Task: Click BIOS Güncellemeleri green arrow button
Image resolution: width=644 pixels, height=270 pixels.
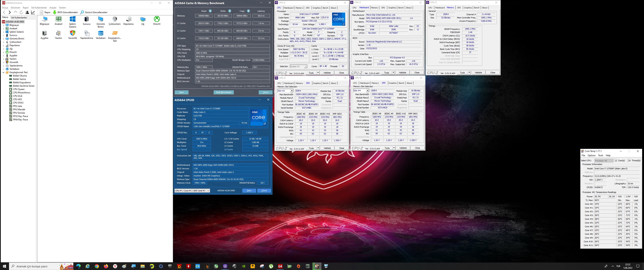Action: pyautogui.click(x=65, y=12)
